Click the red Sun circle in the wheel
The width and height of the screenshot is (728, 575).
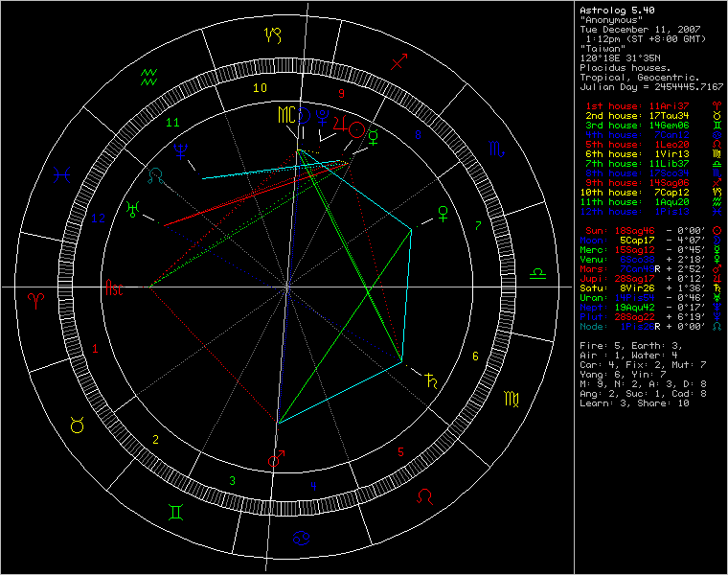point(356,130)
